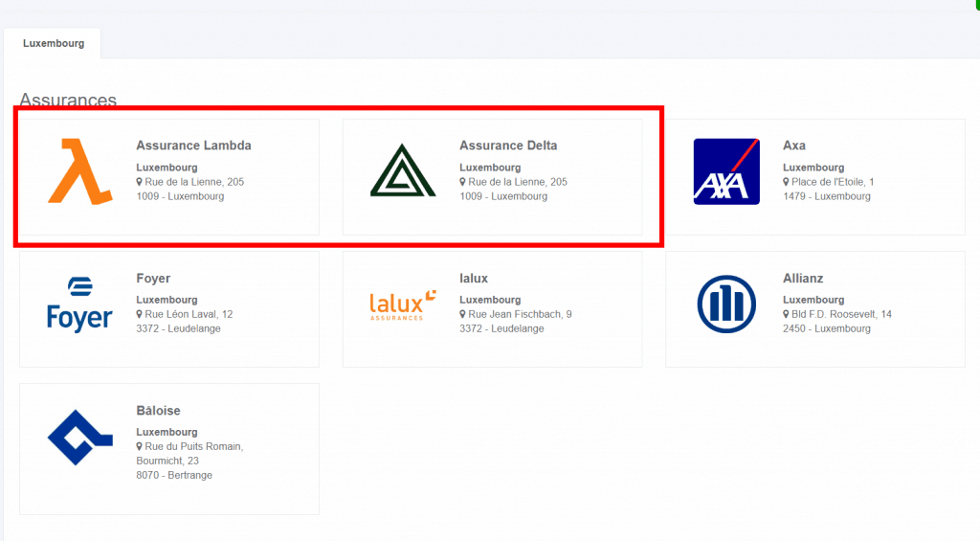Image resolution: width=980 pixels, height=541 pixels.
Task: Click the map pin beside Place de l'Etoile, 1
Action: pyautogui.click(x=786, y=182)
